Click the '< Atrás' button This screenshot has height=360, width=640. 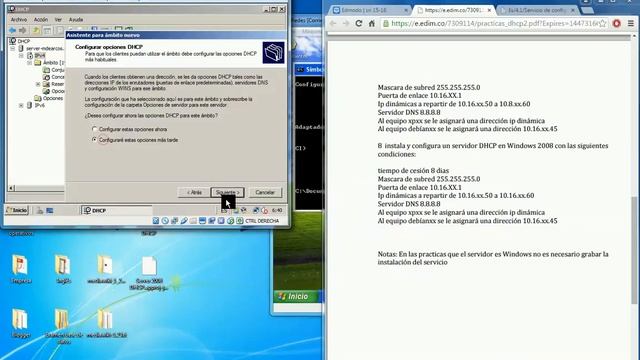tap(194, 192)
